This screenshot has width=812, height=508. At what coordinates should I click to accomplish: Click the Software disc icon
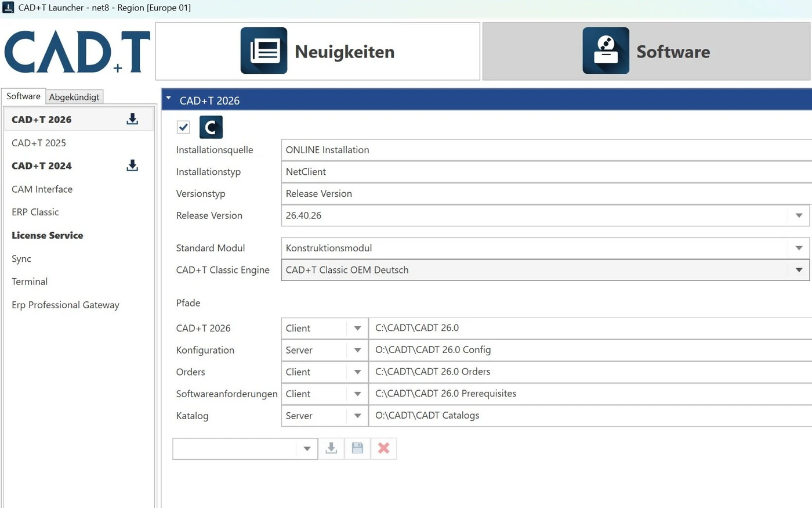606,51
